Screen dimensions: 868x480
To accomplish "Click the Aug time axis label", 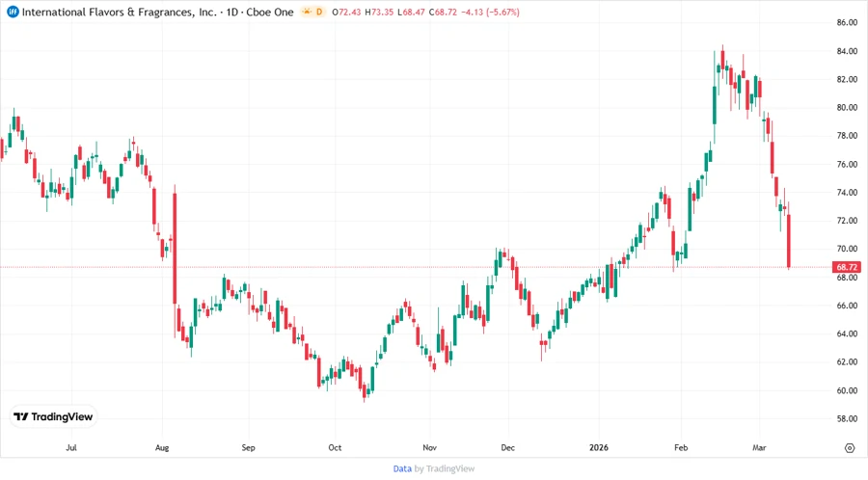I will (162, 448).
